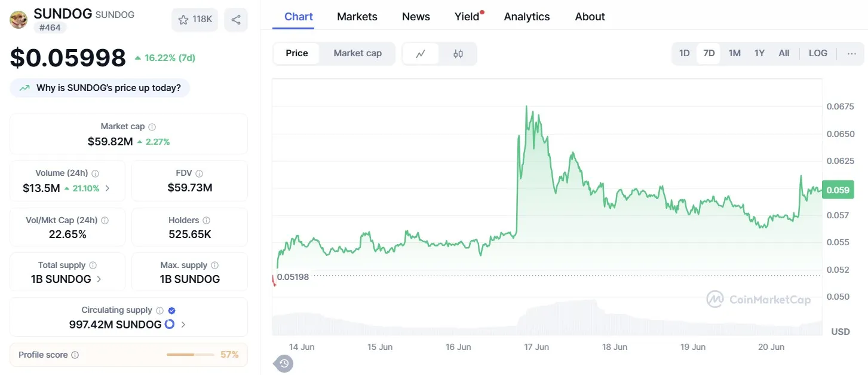868x375 pixels.
Task: Open the Analytics tab
Action: click(x=527, y=17)
